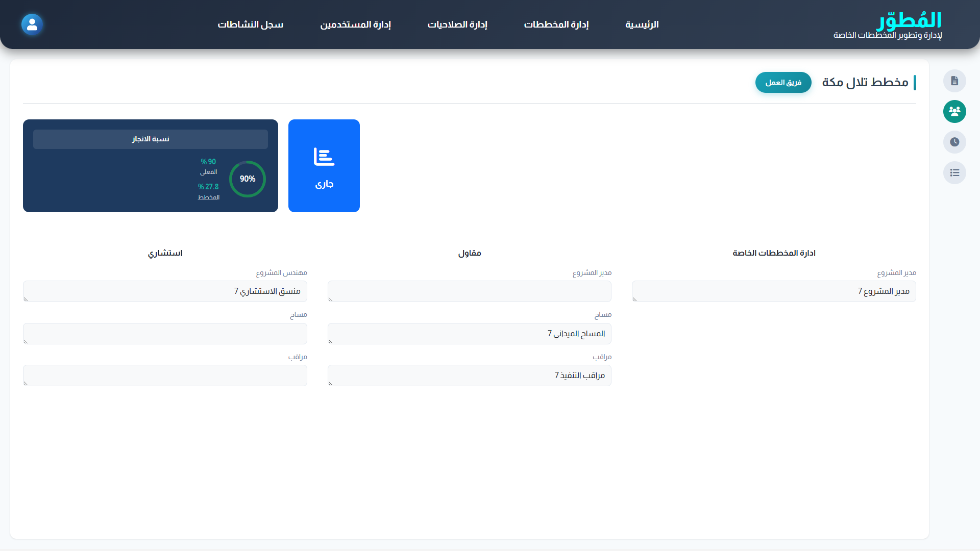Image resolution: width=980 pixels, height=551 pixels.
Task: Click the نسبة الانجاز header bar
Action: click(151, 139)
